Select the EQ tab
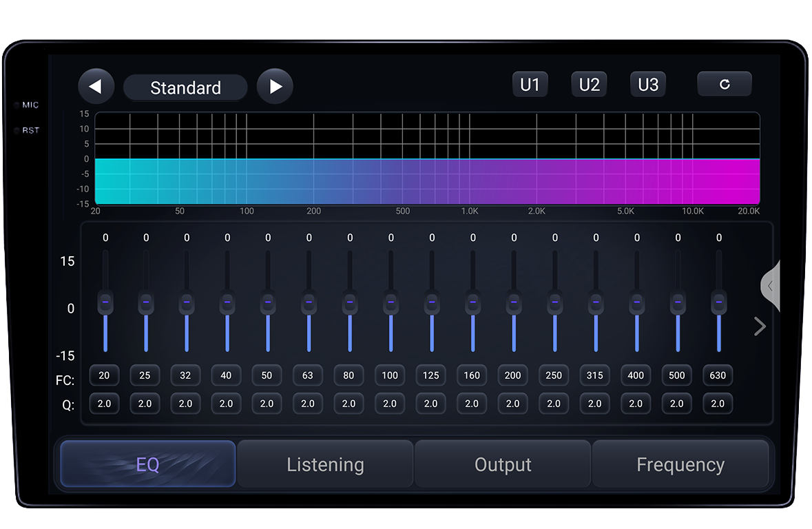 [148, 464]
